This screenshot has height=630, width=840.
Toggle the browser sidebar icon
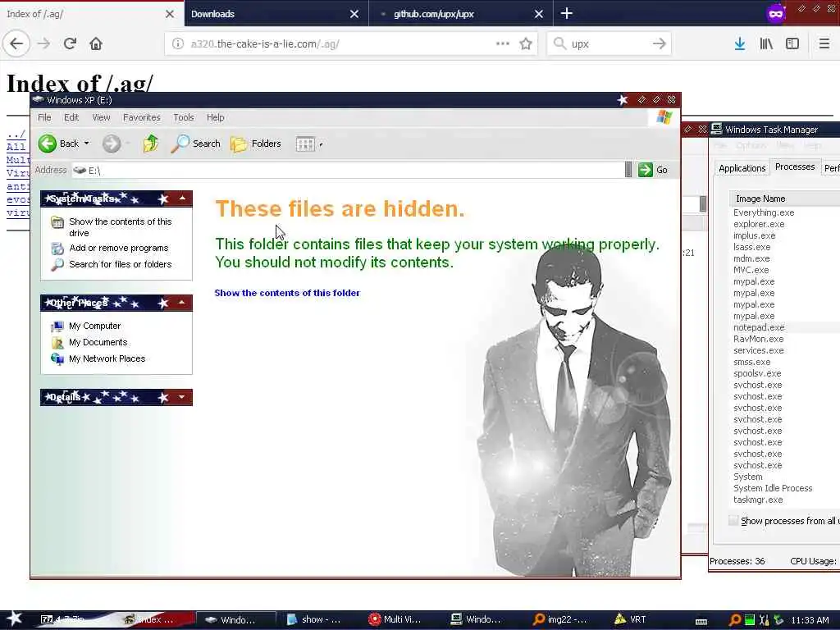coord(792,44)
